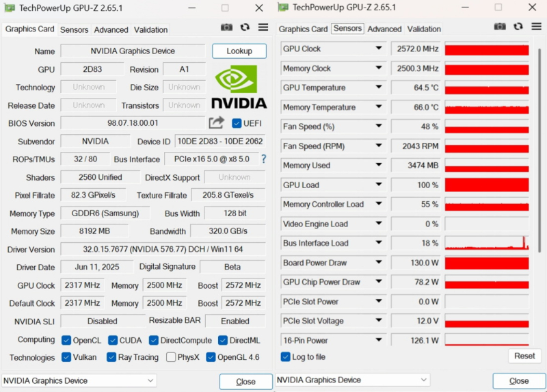Viewport: 547px width, 392px height.
Task: Open the Validation tab in Sensors window
Action: click(424, 29)
